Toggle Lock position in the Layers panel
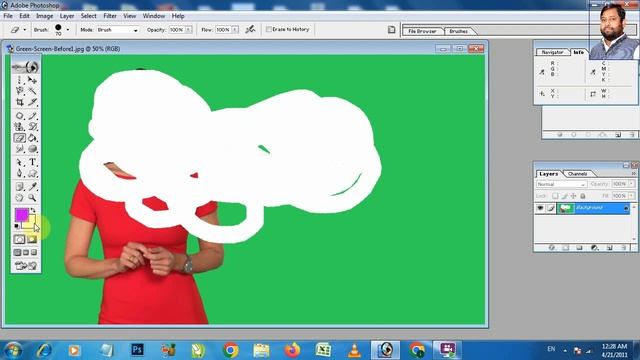The image size is (640, 360). (573, 196)
